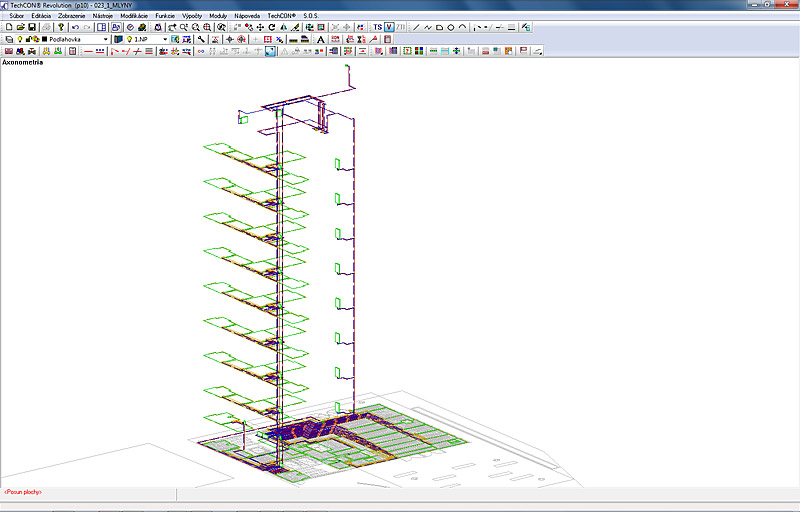Image resolution: width=800 pixels, height=512 pixels.
Task: Click the black crosshair snap icon
Action: coord(230,39)
